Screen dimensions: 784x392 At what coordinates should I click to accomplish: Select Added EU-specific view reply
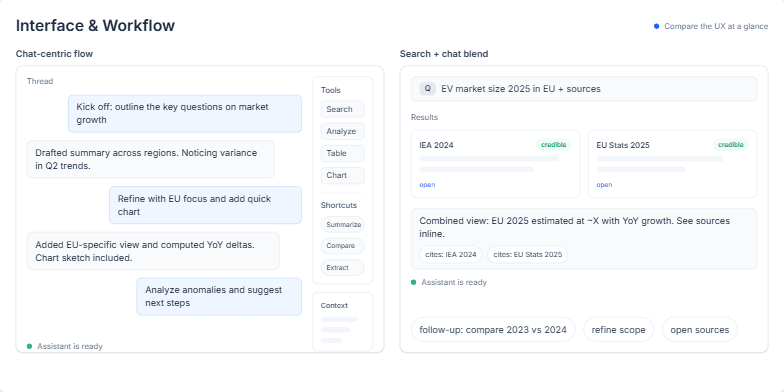pos(153,251)
